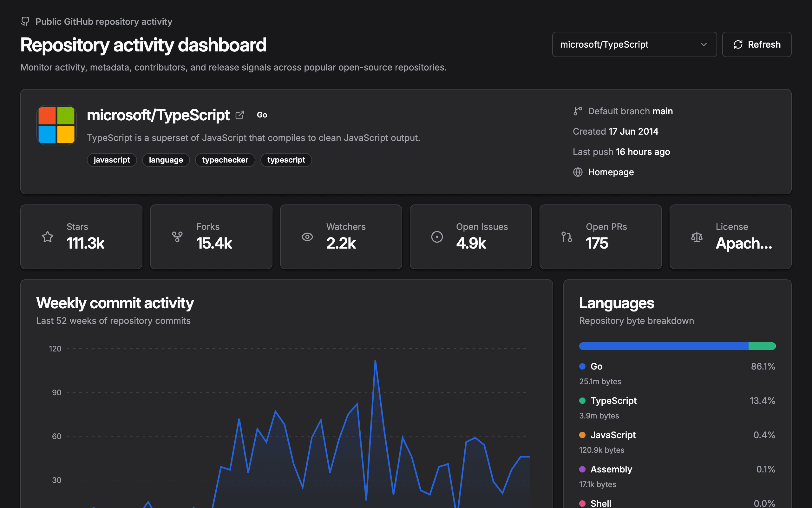Click the tallest peak of the commit chart
The width and height of the screenshot is (812, 508).
(375, 361)
